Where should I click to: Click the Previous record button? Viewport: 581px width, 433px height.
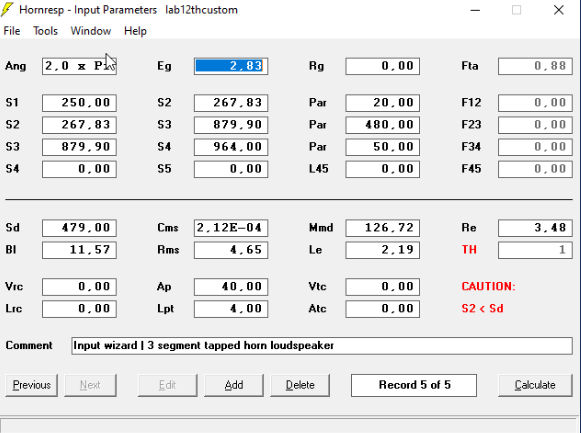coord(31,385)
